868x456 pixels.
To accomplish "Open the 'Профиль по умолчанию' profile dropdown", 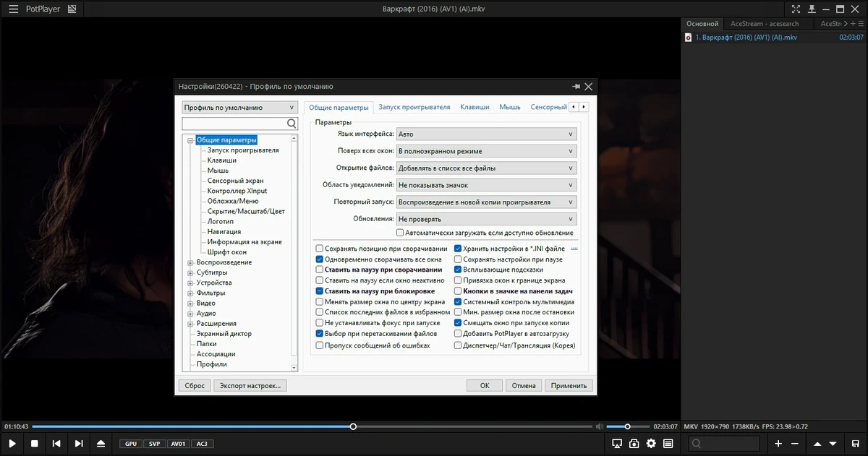I will pos(239,108).
